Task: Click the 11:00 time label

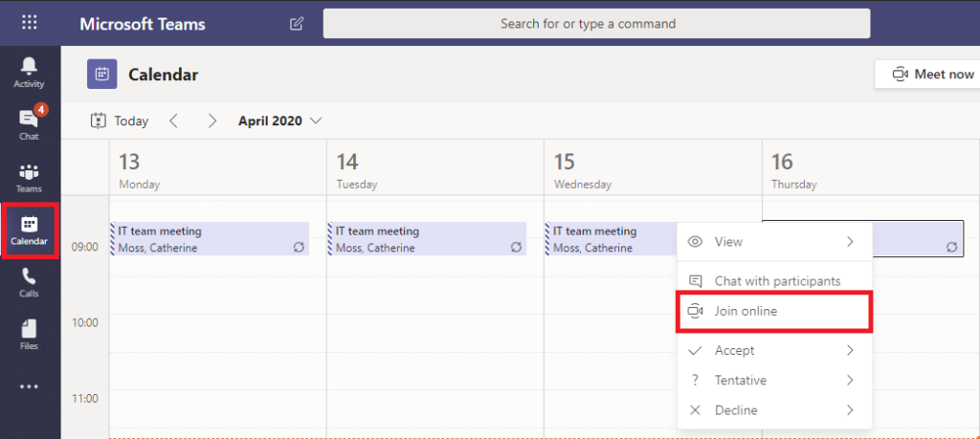Action: (x=84, y=398)
